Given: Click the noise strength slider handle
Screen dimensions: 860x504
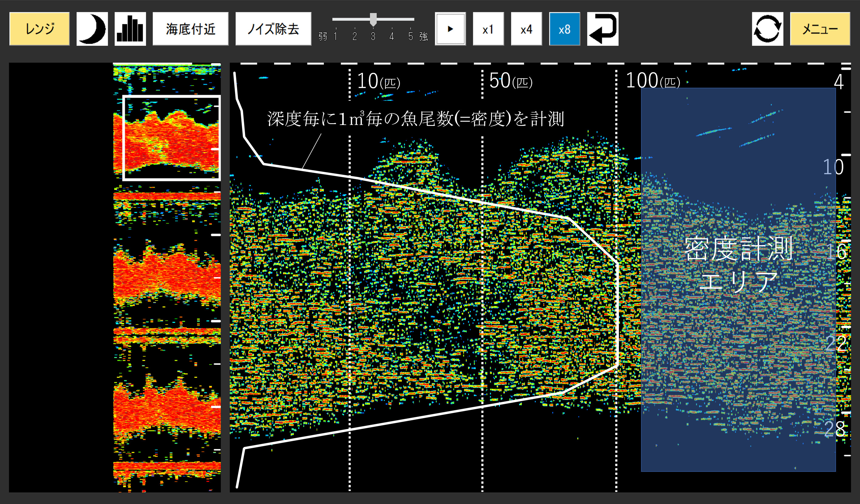Looking at the screenshot, I should (373, 19).
